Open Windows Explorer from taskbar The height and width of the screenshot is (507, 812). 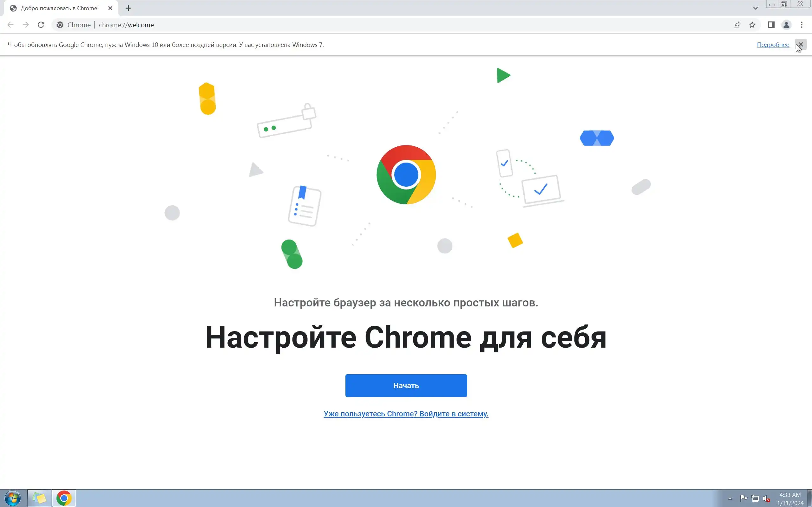(39, 498)
